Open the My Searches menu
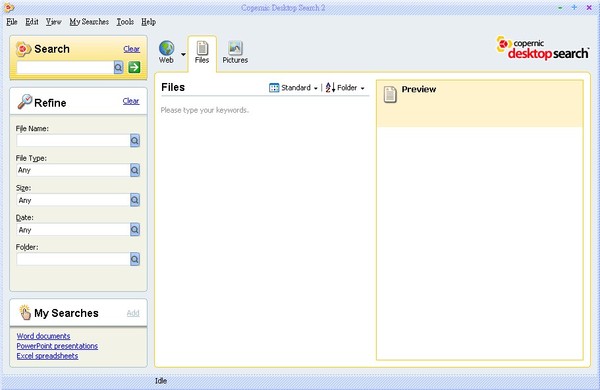Screen dimensions: 600x390 (89, 22)
